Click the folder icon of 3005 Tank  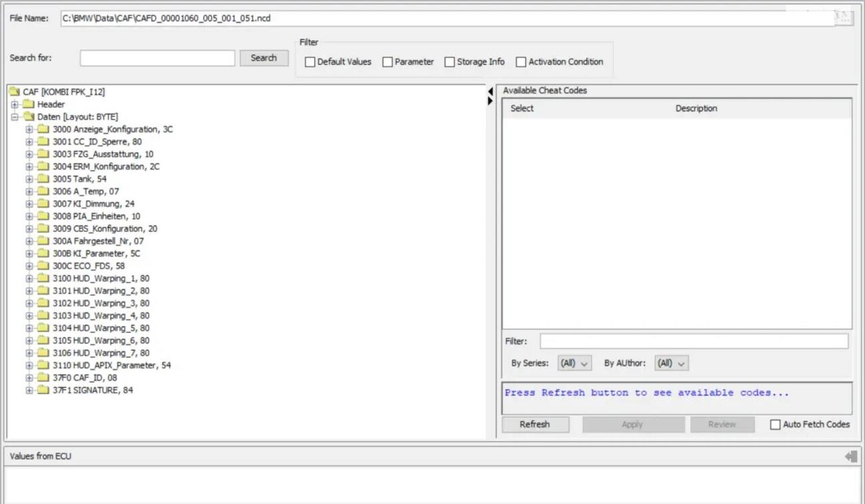[43, 179]
